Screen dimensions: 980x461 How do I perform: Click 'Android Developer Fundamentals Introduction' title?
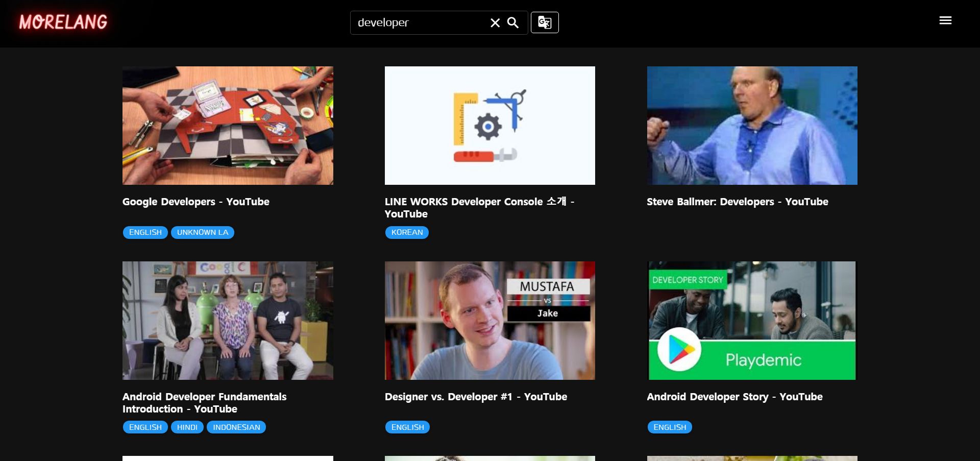204,403
